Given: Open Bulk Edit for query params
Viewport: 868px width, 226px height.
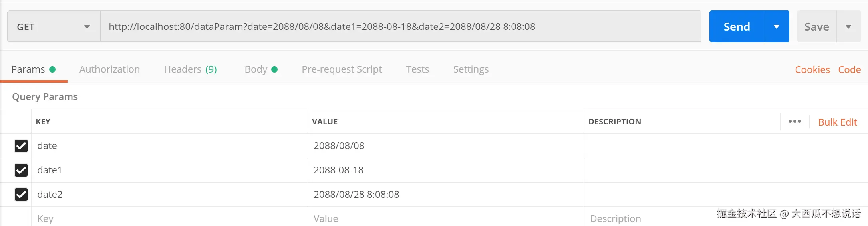Looking at the screenshot, I should [x=837, y=122].
